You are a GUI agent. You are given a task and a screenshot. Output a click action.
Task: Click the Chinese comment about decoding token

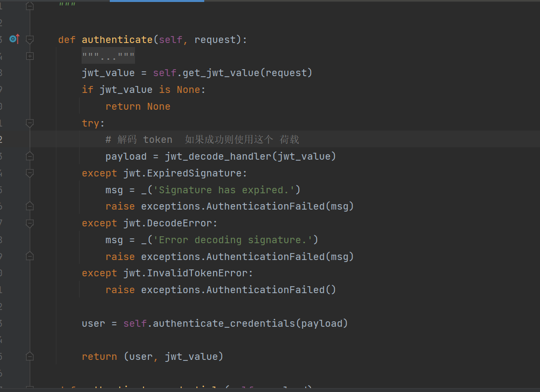202,139
